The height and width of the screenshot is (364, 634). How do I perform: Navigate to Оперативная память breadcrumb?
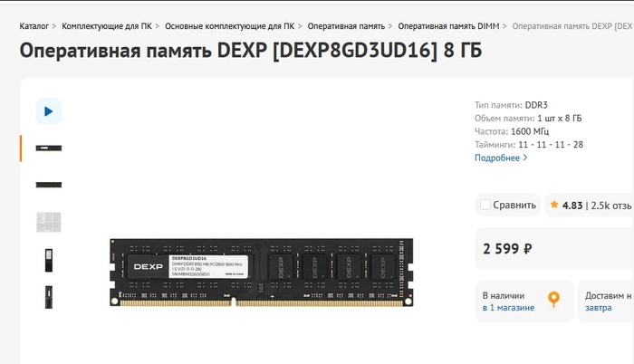coord(346,26)
